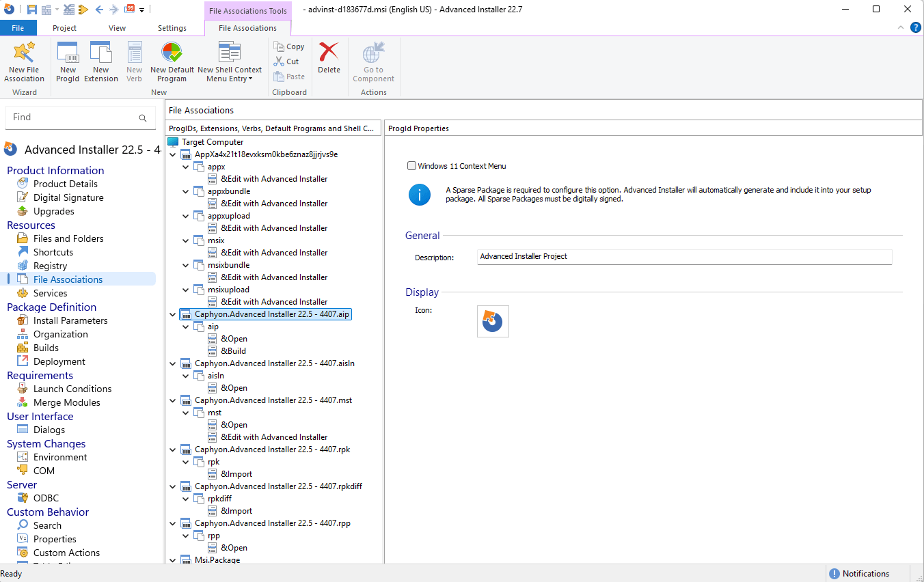
Task: Enable Windows 11 Context Menu
Action: pos(411,165)
